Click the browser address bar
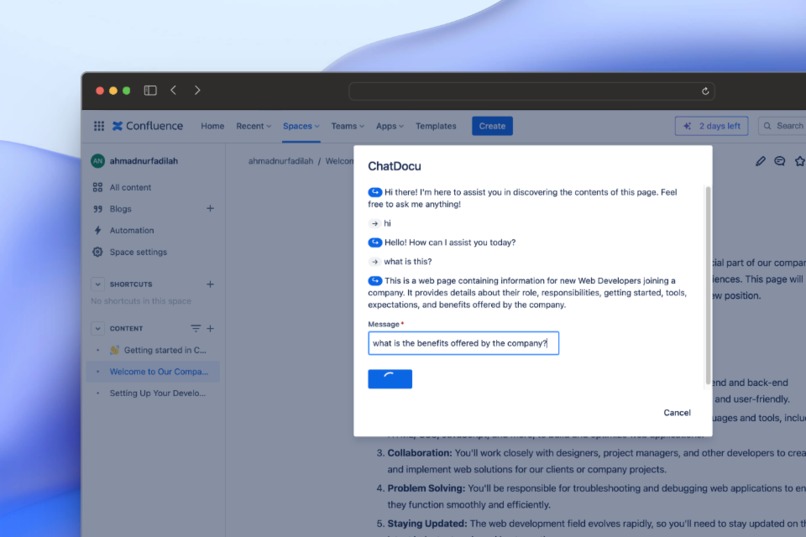 point(532,91)
